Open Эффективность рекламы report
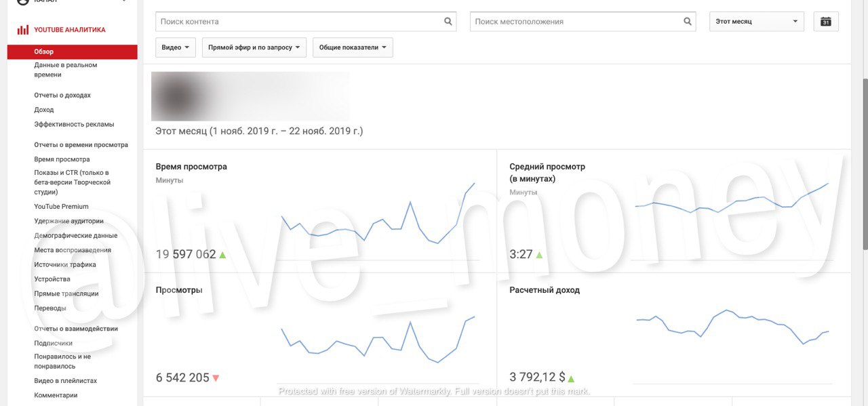The width and height of the screenshot is (868, 406). pyautogui.click(x=74, y=124)
